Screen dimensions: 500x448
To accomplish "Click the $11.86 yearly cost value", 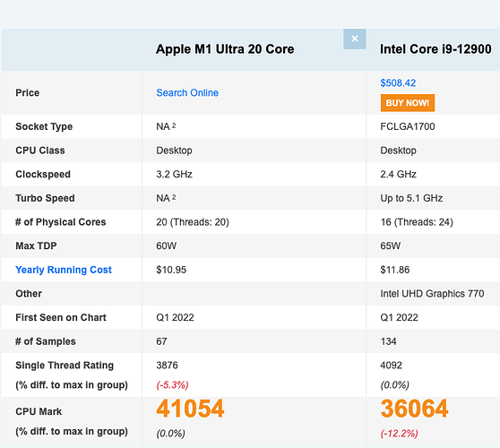I will point(395,270).
